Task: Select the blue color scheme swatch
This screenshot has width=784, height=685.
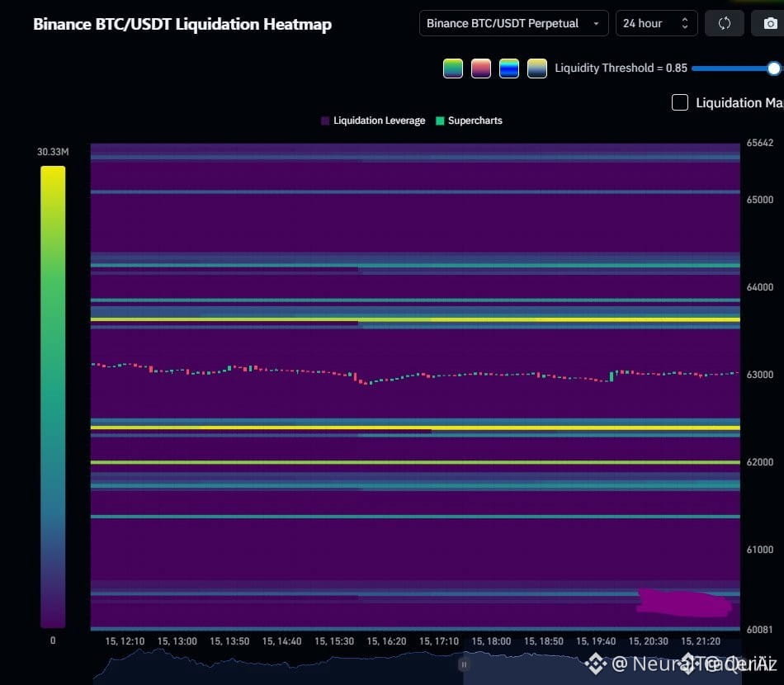Action: coord(509,68)
